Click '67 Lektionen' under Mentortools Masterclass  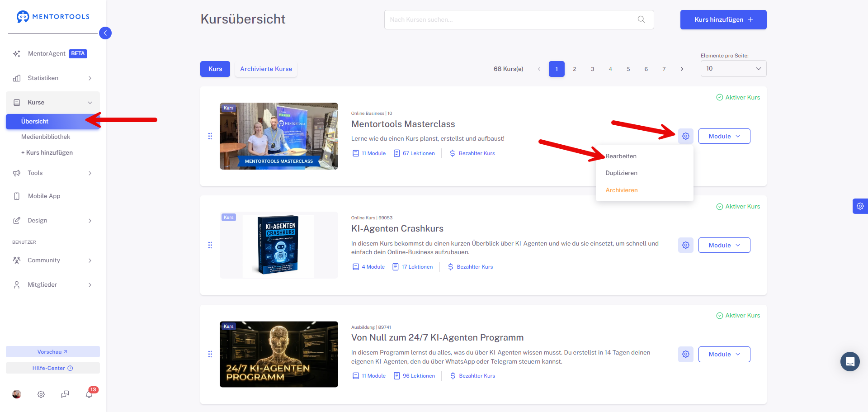pos(414,153)
